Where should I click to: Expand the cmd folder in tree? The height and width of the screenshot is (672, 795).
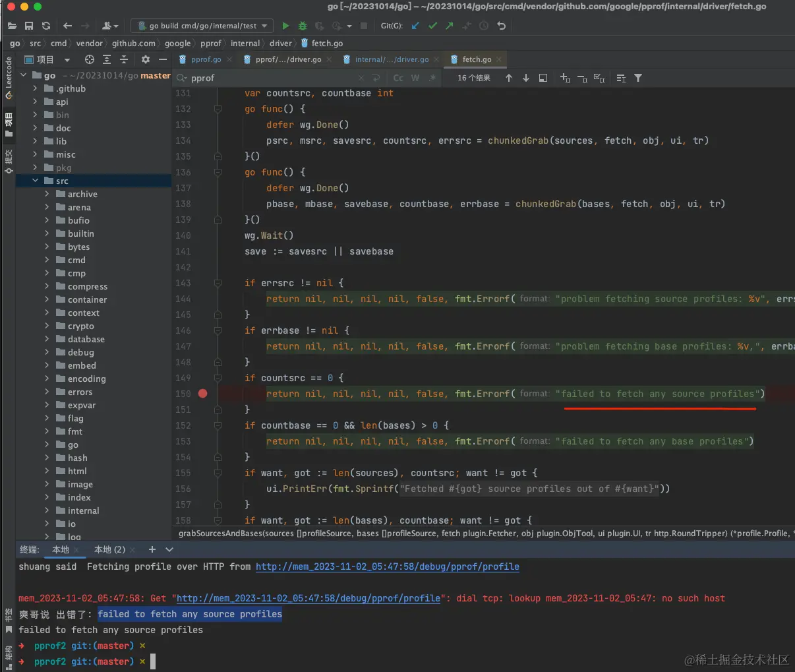click(47, 260)
